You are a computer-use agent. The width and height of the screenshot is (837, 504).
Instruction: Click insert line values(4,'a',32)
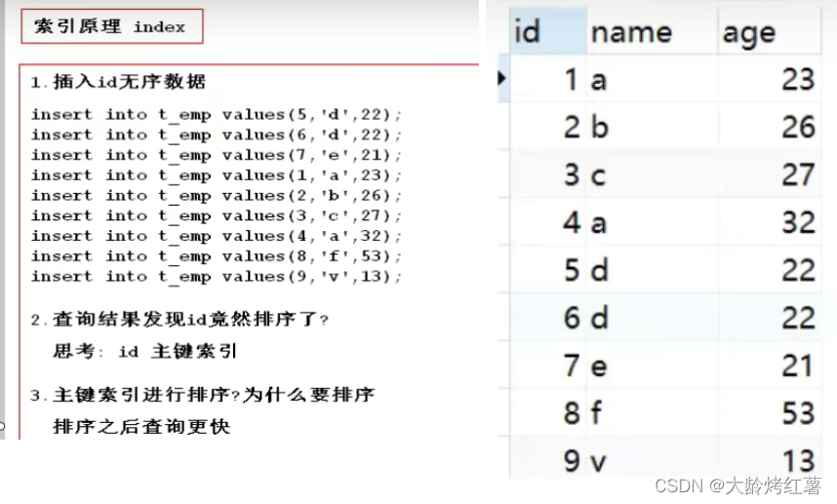216,236
